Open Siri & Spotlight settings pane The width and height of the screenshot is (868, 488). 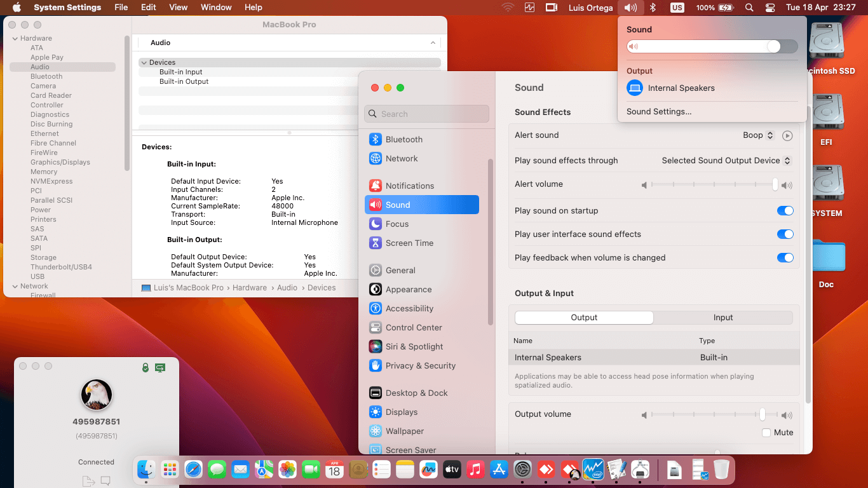(421, 346)
